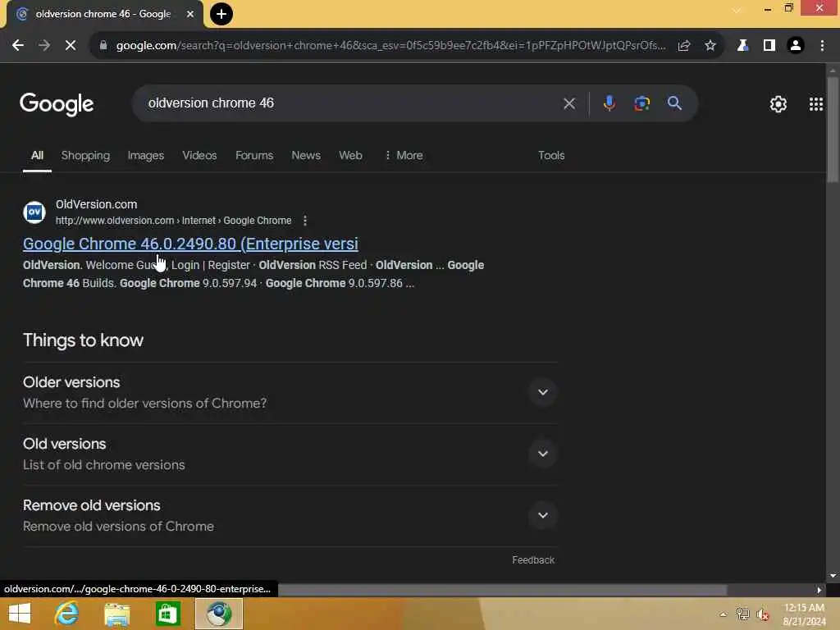This screenshot has width=840, height=630.
Task: Click the scroll right arrow
Action: tap(819, 590)
